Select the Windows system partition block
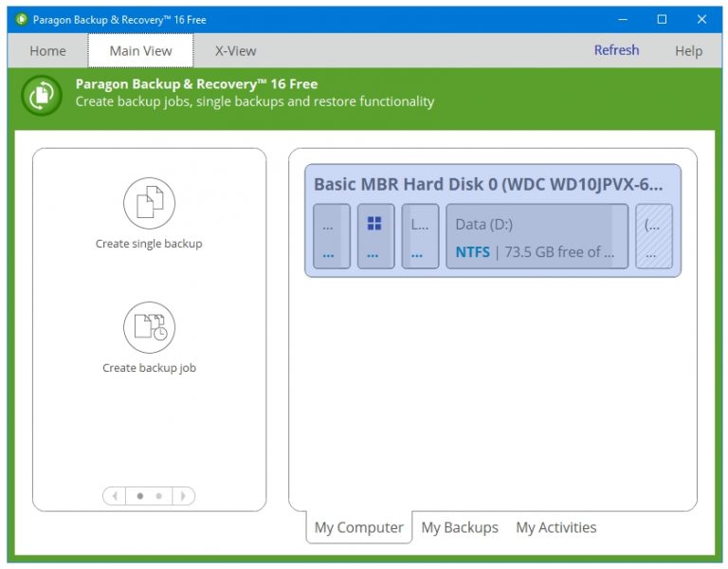728x569 pixels. pyautogui.click(x=375, y=236)
